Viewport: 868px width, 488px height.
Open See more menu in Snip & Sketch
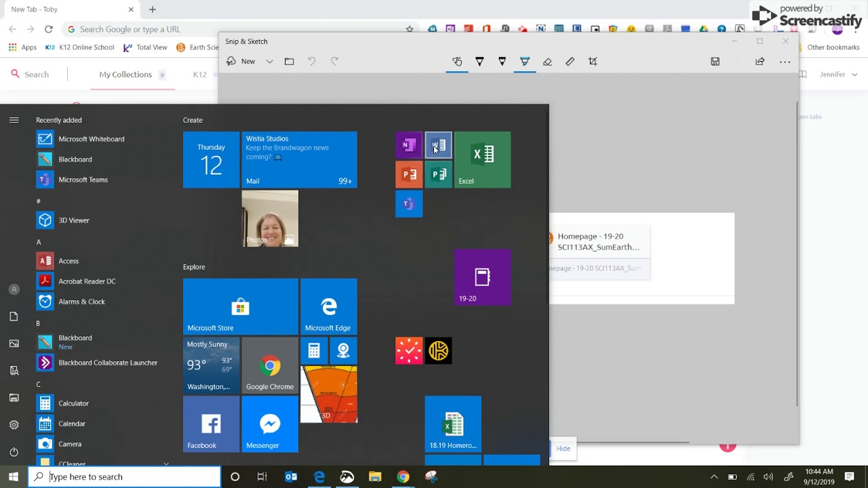(x=785, y=62)
